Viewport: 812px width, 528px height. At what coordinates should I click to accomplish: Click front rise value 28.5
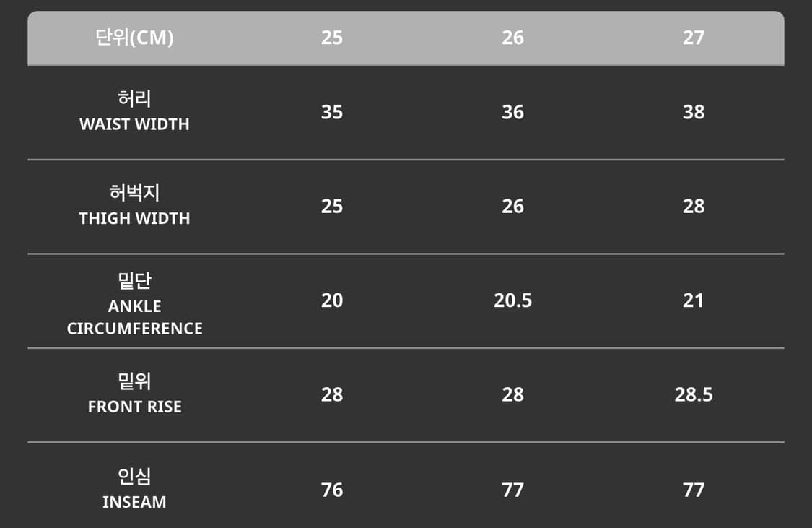pyautogui.click(x=694, y=394)
